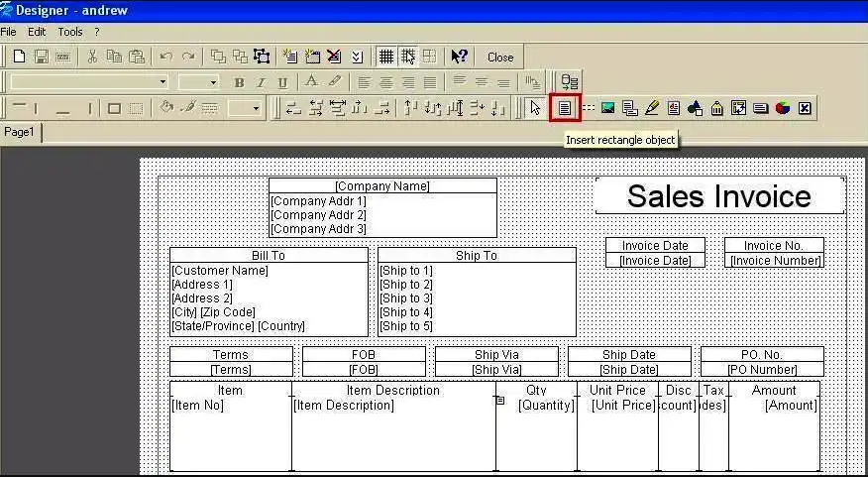
Task: Click the context help arrow icon
Action: tap(459, 57)
